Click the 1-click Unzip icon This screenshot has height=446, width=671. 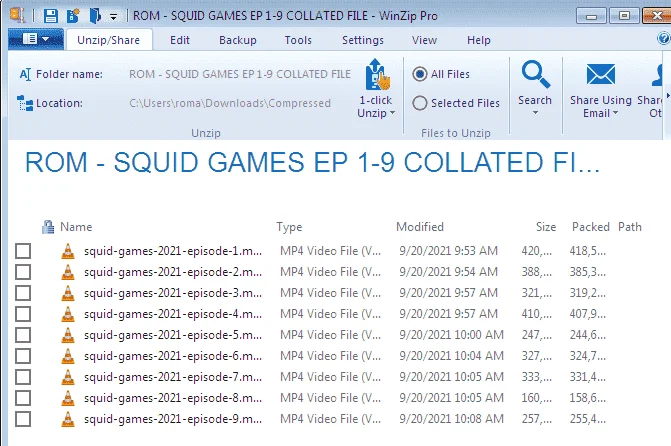click(x=377, y=74)
